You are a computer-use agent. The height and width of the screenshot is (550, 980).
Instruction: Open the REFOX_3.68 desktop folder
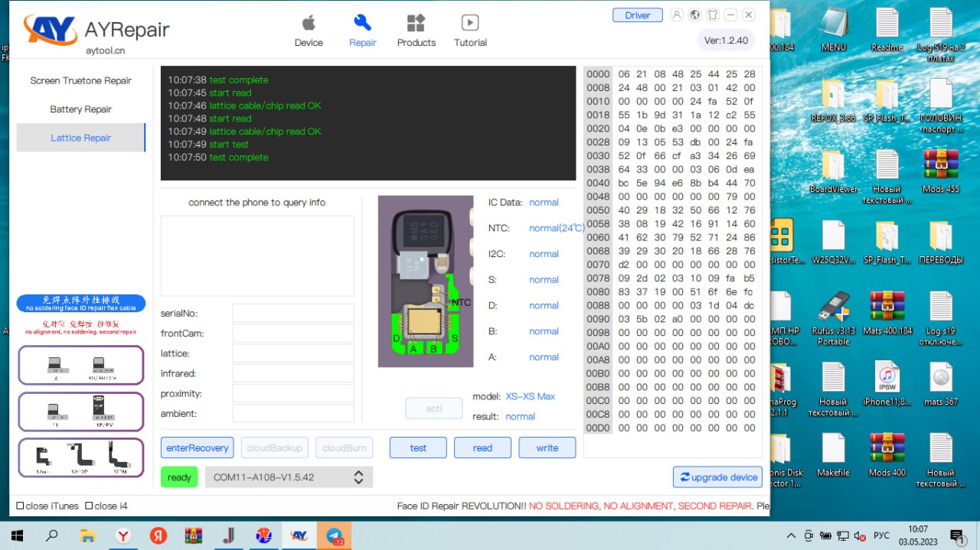[x=833, y=102]
